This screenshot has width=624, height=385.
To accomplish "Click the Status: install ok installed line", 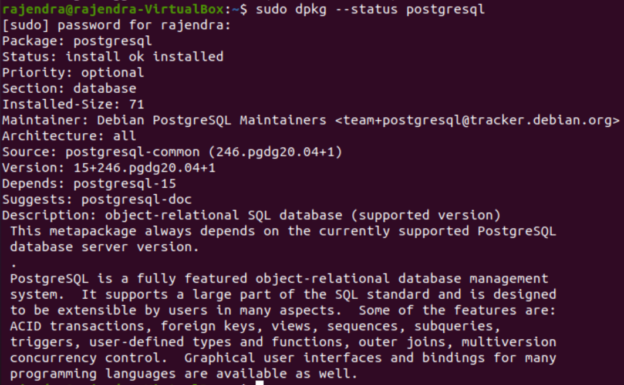I will (113, 57).
